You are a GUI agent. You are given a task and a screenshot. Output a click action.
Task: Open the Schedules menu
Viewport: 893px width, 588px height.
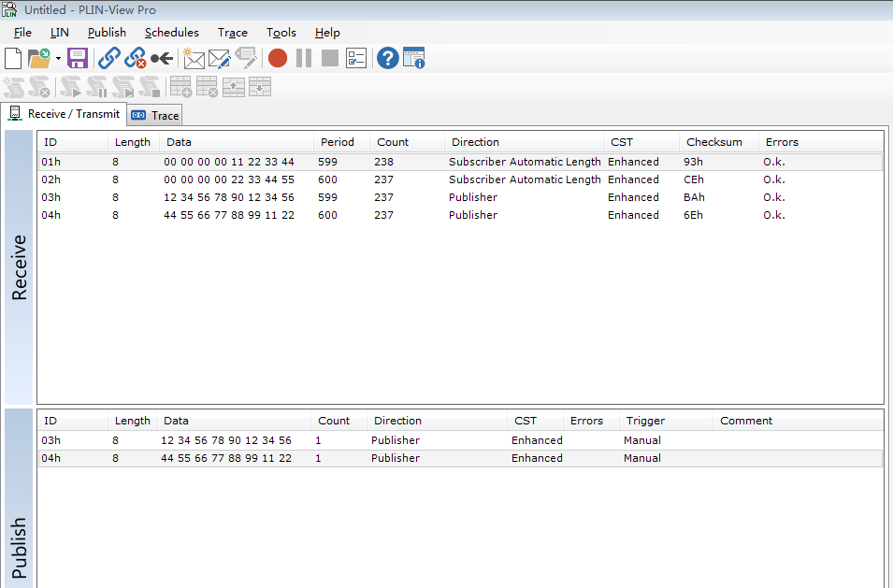(172, 33)
